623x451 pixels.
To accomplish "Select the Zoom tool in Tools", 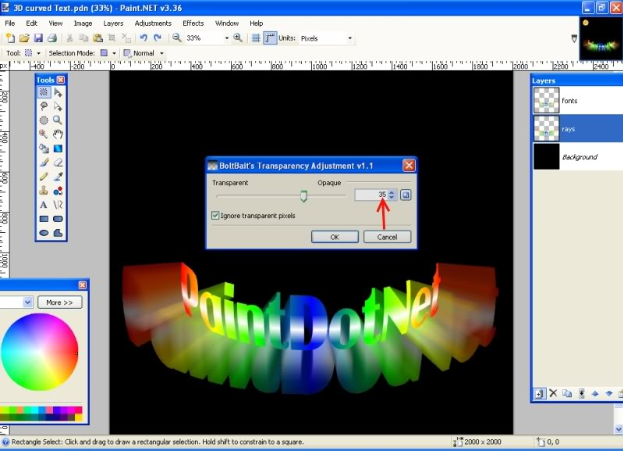I will click(58, 120).
